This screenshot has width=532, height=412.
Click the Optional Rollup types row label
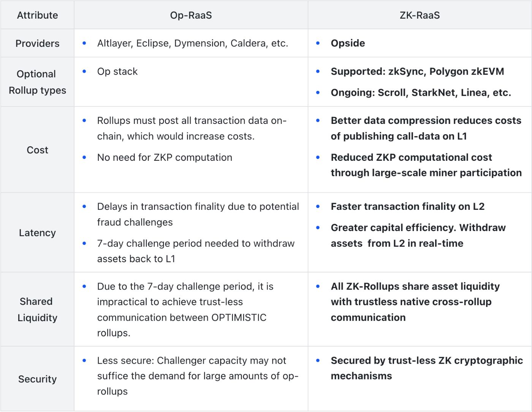[x=37, y=82]
